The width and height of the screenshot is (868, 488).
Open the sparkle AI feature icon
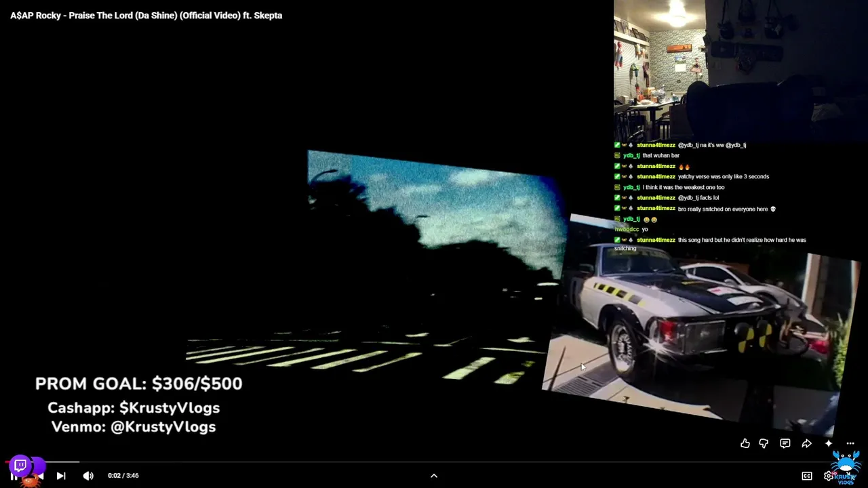click(x=829, y=443)
